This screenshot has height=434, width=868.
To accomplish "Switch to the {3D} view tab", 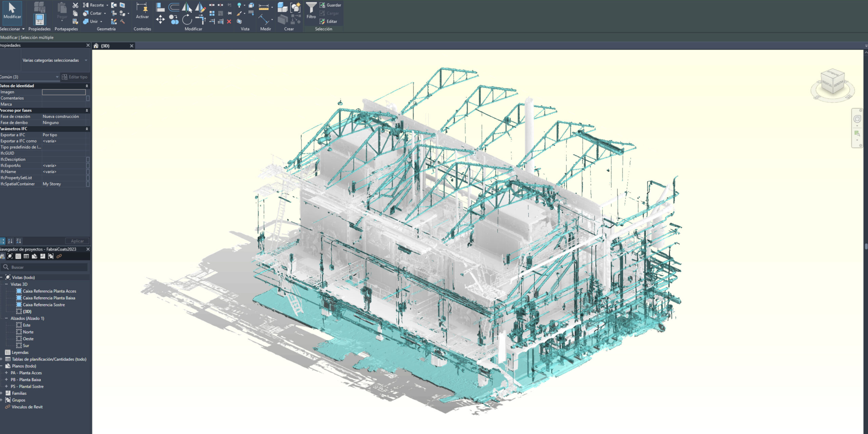I will point(105,46).
